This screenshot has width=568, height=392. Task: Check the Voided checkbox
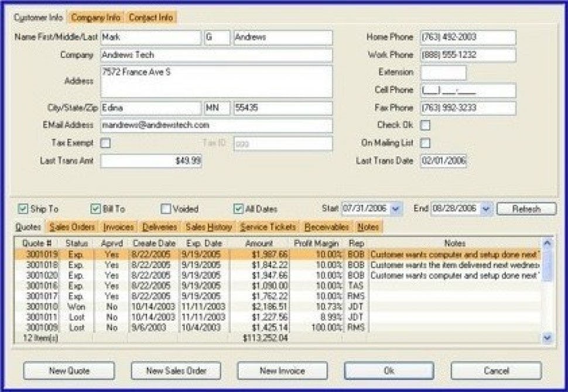coord(166,209)
